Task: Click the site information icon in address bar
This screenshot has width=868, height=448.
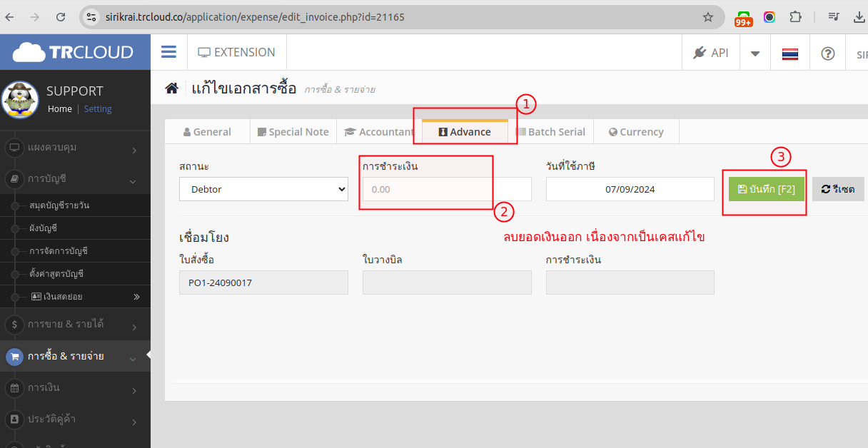Action: tap(91, 16)
